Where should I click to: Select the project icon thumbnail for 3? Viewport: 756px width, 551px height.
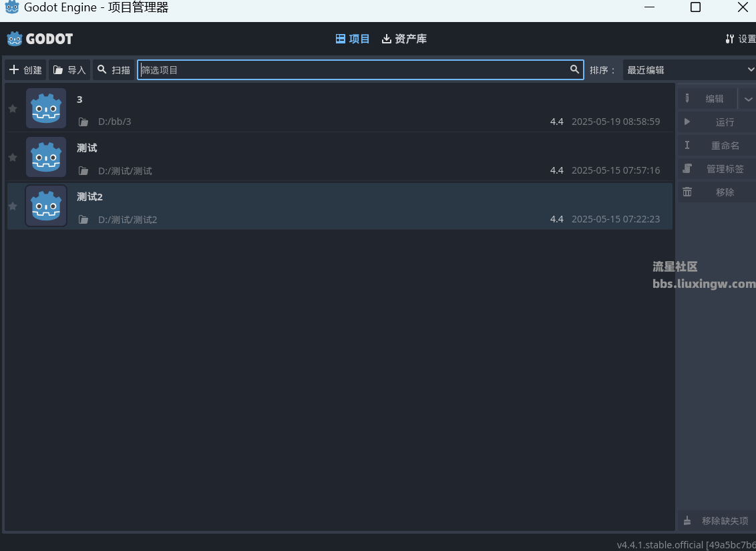46,108
